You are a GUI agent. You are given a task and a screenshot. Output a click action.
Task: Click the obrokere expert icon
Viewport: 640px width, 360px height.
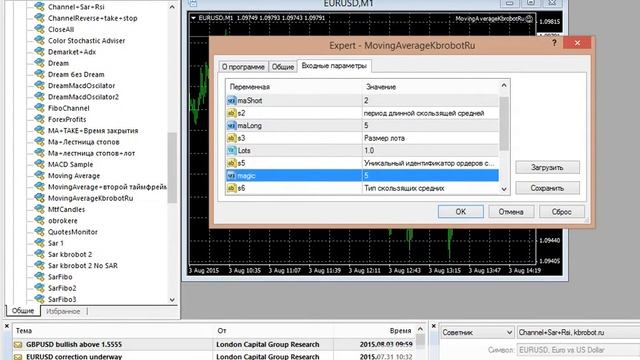coord(39,220)
